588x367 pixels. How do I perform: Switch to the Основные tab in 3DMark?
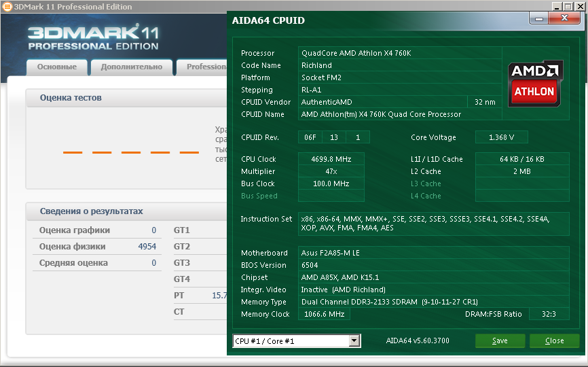[56, 67]
